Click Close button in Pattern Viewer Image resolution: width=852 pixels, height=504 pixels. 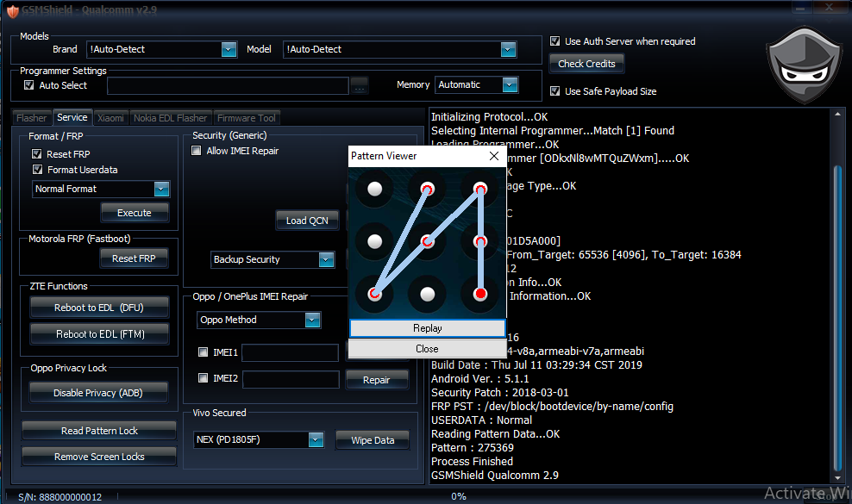427,349
